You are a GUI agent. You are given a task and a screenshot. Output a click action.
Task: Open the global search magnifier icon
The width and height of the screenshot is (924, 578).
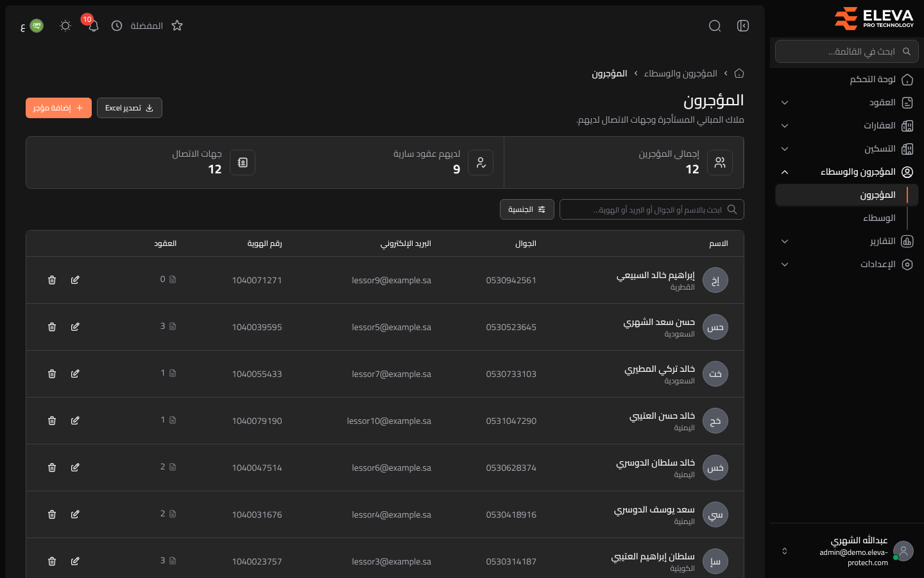click(x=715, y=26)
